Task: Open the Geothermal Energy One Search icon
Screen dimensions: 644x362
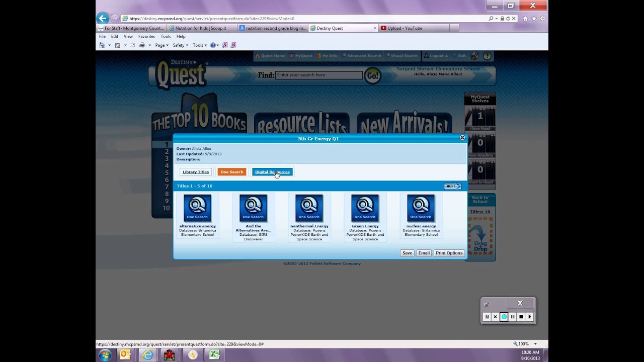Action: click(x=309, y=208)
